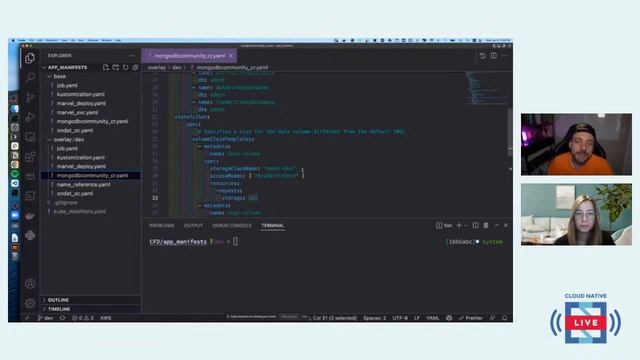Click the feedback icon in status bar
Image resolution: width=640 pixels, height=360 pixels.
493,318
